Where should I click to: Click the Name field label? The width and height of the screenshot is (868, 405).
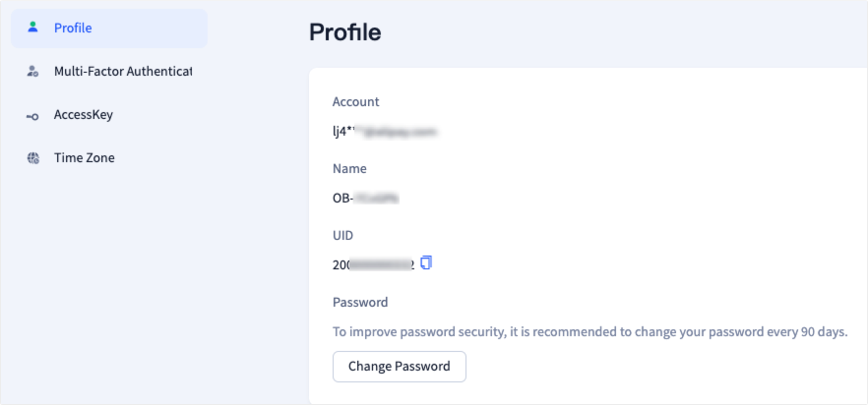point(349,169)
